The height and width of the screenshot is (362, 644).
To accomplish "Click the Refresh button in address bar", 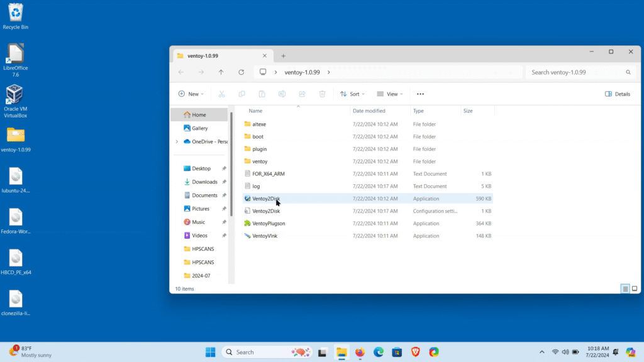I will click(x=241, y=72).
